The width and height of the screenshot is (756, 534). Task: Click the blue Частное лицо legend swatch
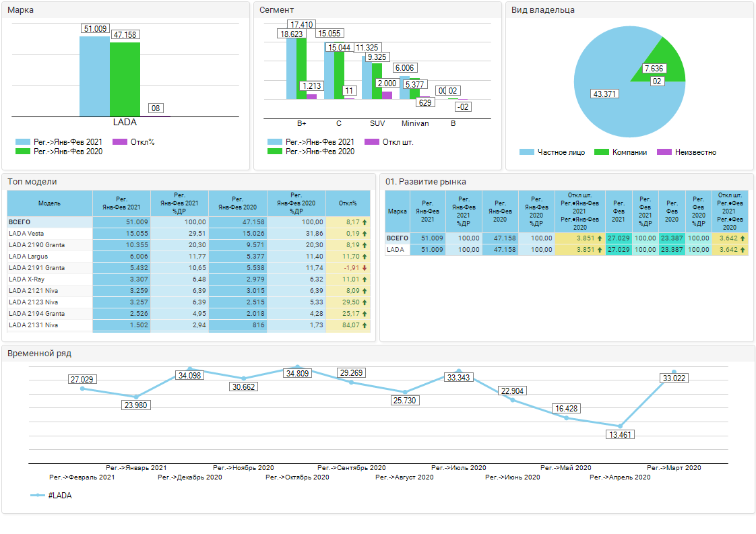click(526, 152)
